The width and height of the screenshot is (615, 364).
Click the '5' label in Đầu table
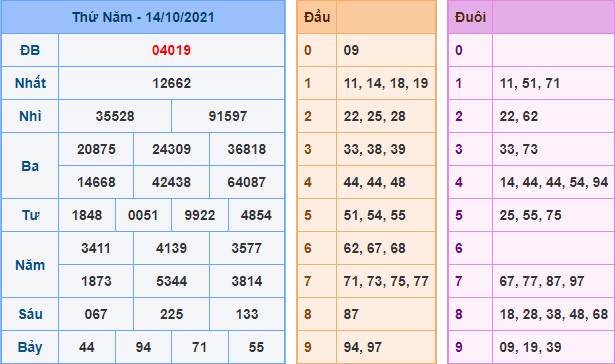click(x=308, y=215)
